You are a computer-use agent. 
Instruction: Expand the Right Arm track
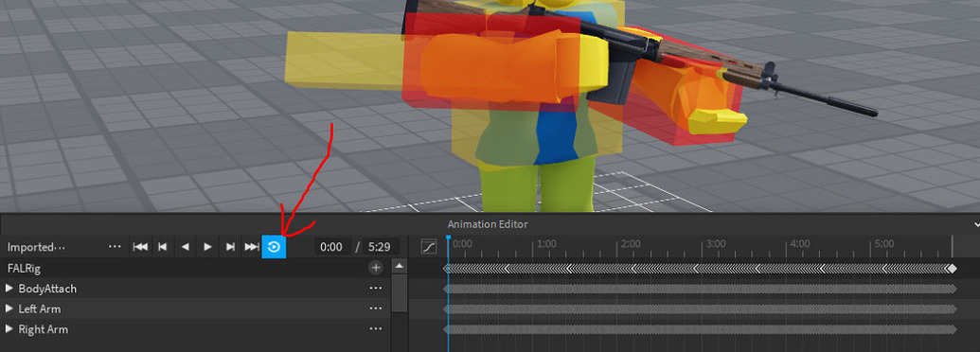9,329
